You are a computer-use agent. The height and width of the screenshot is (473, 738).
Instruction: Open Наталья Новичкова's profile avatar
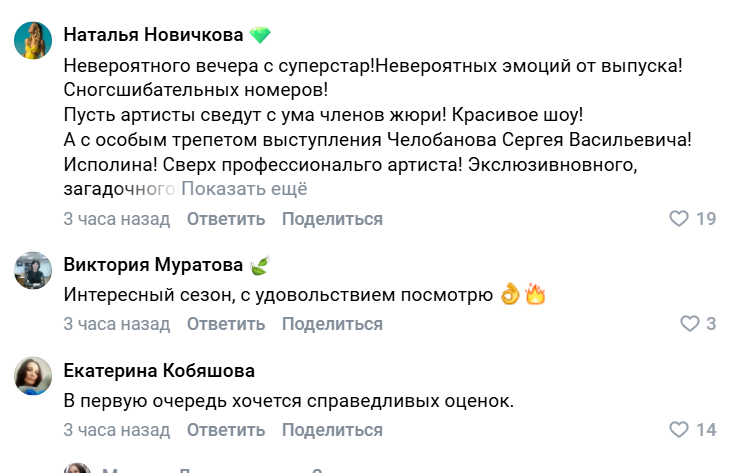[33, 41]
